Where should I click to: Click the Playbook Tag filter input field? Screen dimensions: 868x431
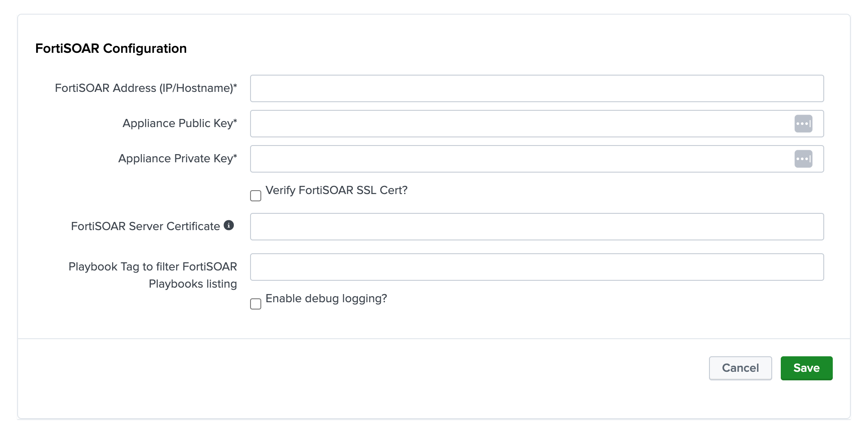click(x=537, y=267)
